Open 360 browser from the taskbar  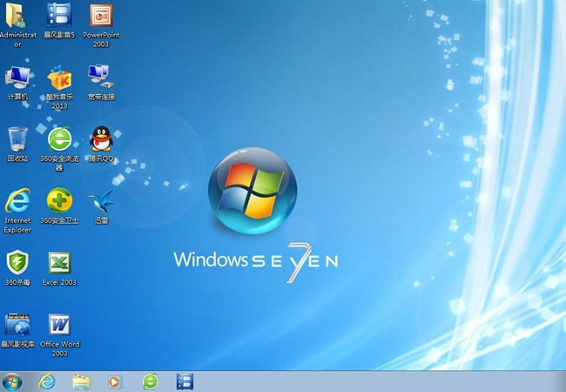pyautogui.click(x=151, y=382)
